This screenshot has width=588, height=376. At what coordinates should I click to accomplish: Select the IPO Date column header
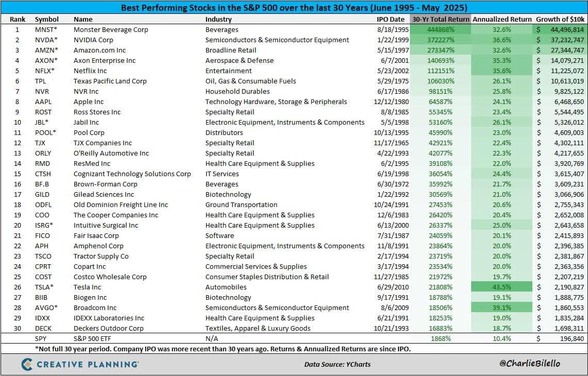391,19
